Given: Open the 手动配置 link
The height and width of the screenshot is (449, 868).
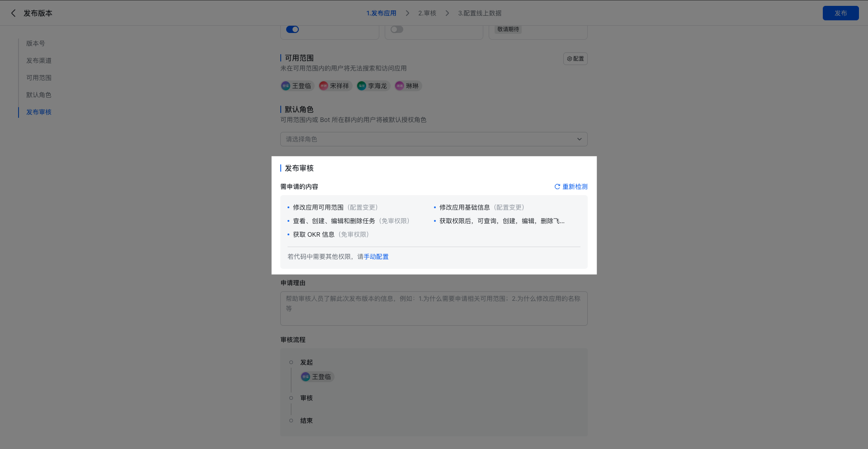Looking at the screenshot, I should (376, 257).
